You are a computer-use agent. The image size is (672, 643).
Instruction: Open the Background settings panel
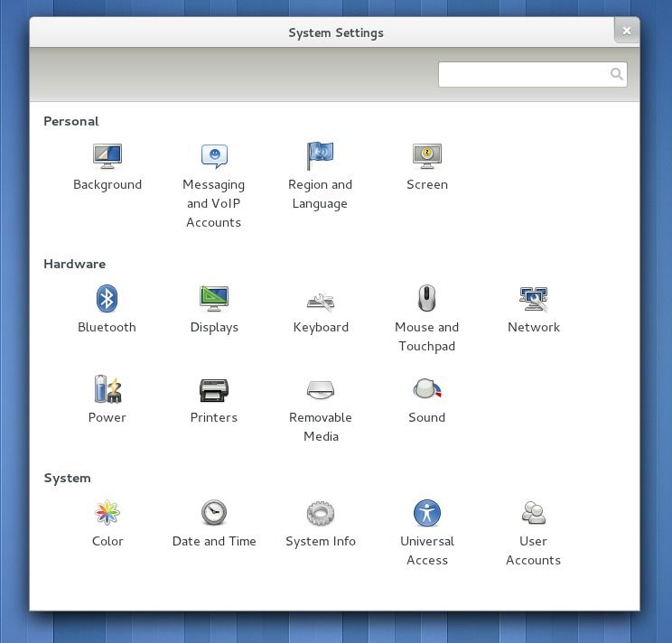(107, 157)
